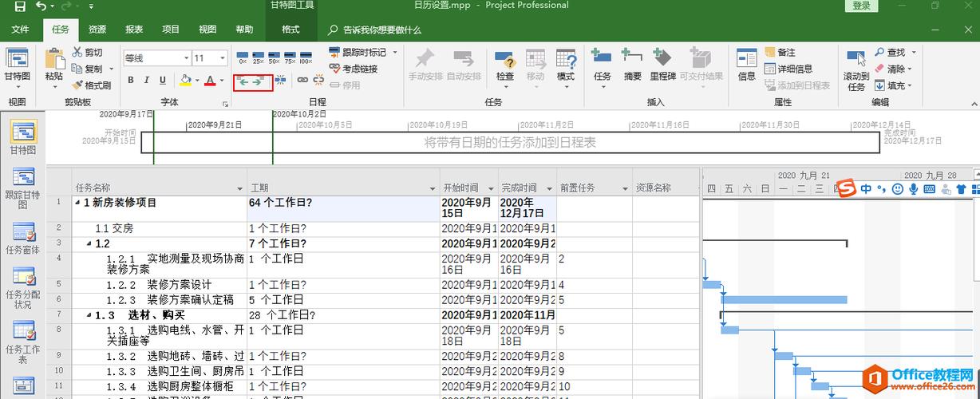The height and width of the screenshot is (399, 980).
Task: Open task Details (详细信息)
Action: 788,69
